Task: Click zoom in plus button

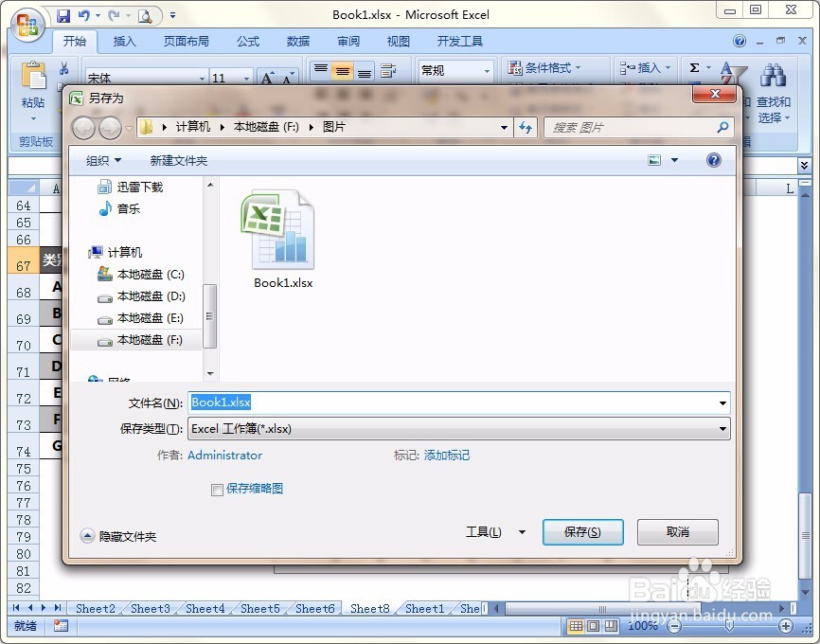Action: [x=786, y=626]
